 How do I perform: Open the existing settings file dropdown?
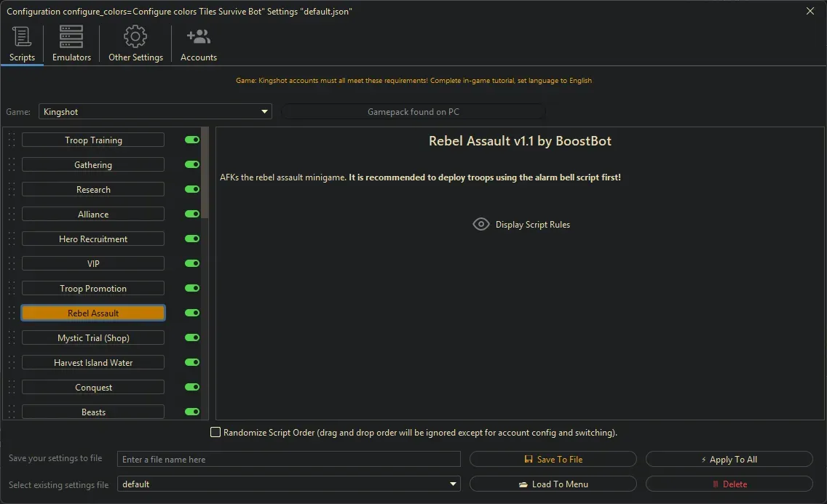tap(453, 484)
